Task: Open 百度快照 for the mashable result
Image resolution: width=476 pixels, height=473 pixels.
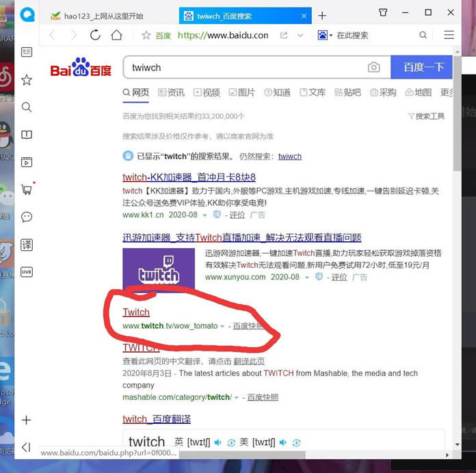Action: click(263, 397)
